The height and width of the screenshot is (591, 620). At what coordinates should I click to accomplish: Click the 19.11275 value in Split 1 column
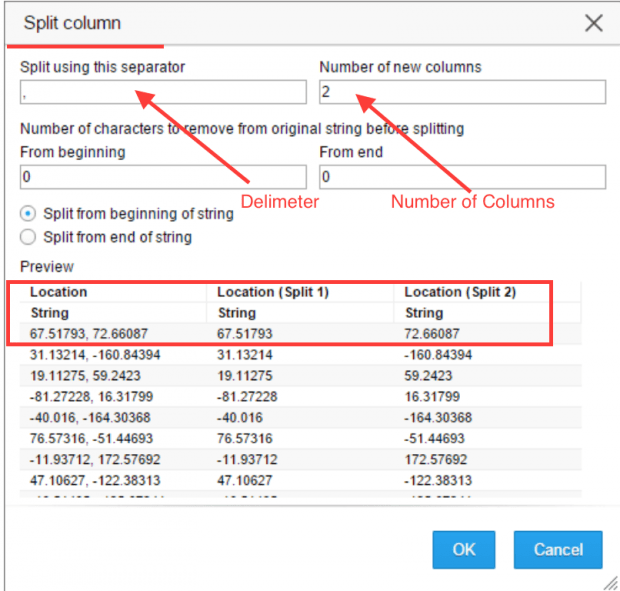tap(245, 376)
